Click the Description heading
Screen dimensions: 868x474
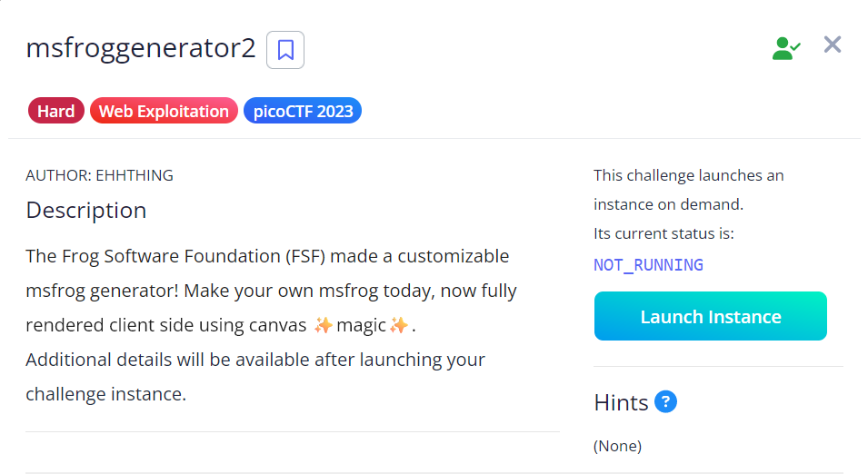86,211
